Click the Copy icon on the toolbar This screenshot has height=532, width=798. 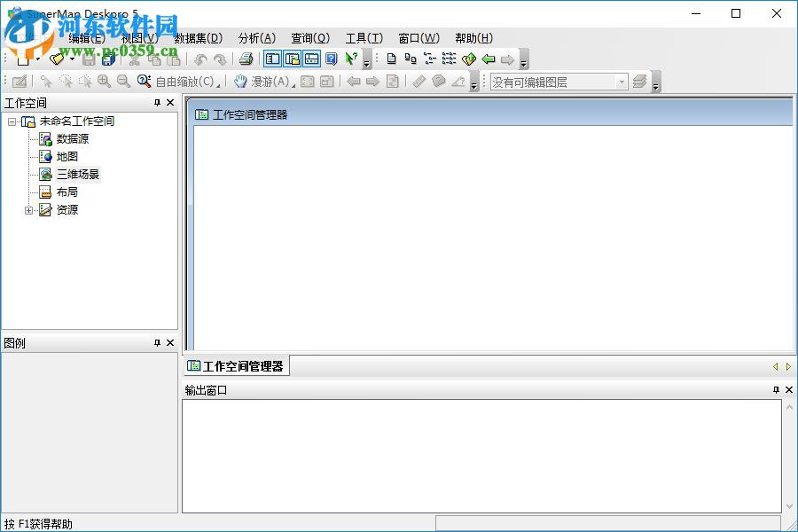[155, 59]
